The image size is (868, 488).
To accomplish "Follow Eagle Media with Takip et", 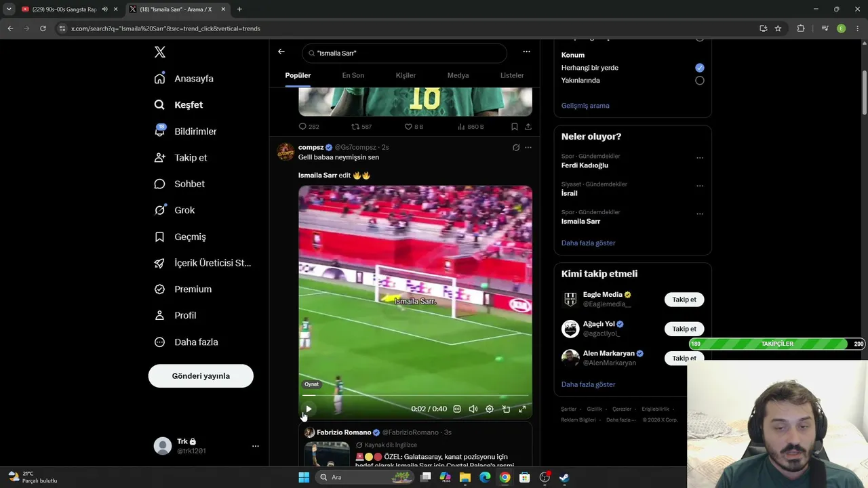I will [684, 300].
